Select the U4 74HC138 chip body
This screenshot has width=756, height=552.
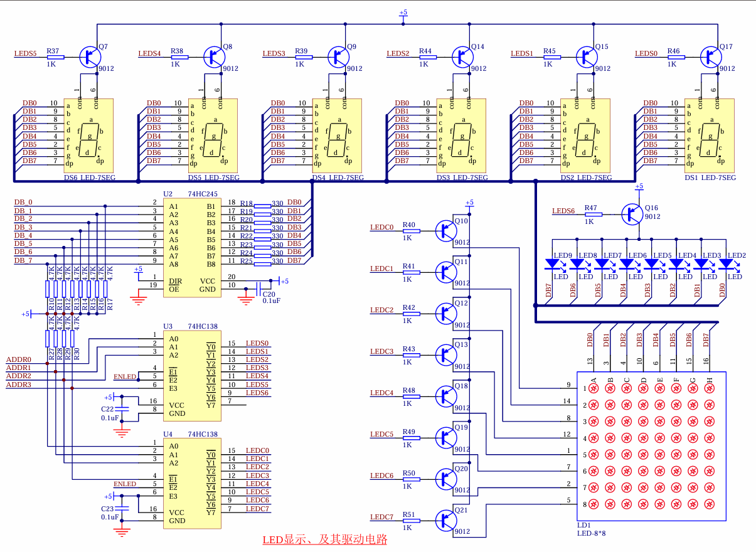coord(192,483)
